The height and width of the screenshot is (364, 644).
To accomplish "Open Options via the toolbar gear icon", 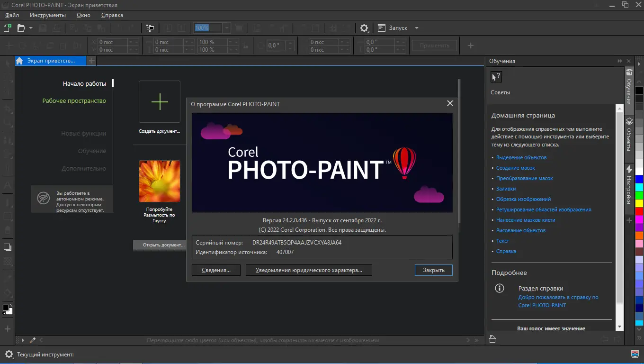I will click(364, 28).
